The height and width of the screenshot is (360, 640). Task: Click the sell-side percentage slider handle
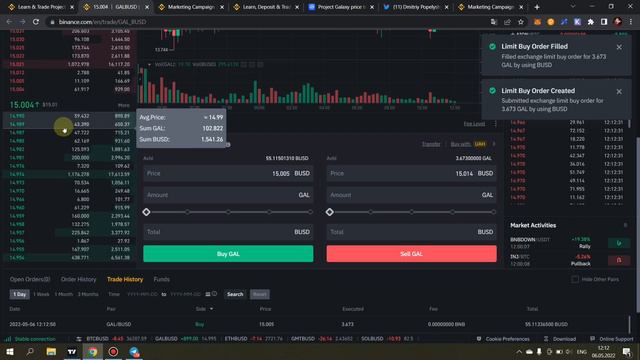[330, 212]
